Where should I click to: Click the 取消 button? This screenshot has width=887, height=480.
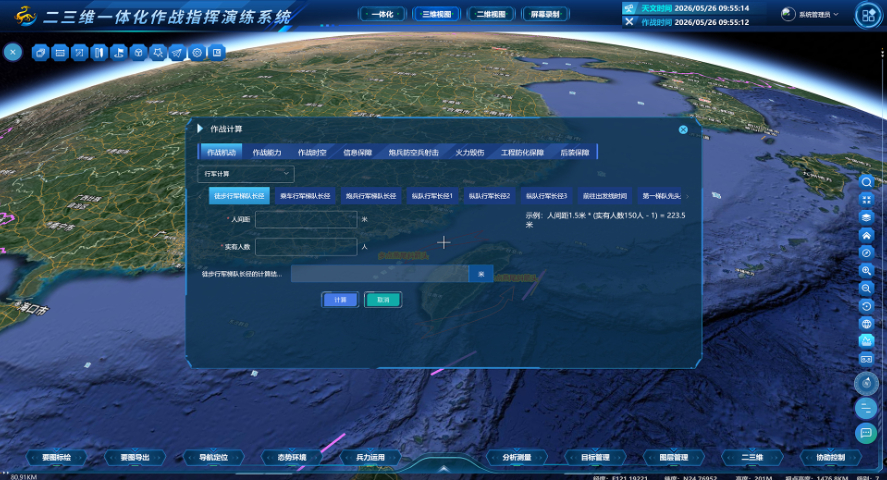point(383,300)
